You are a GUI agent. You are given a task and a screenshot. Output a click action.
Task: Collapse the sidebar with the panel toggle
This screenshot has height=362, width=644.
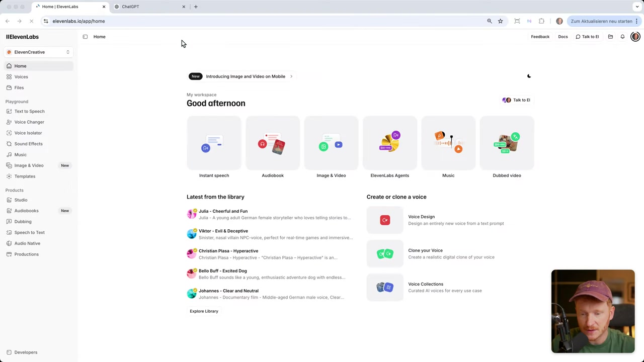[85, 37]
